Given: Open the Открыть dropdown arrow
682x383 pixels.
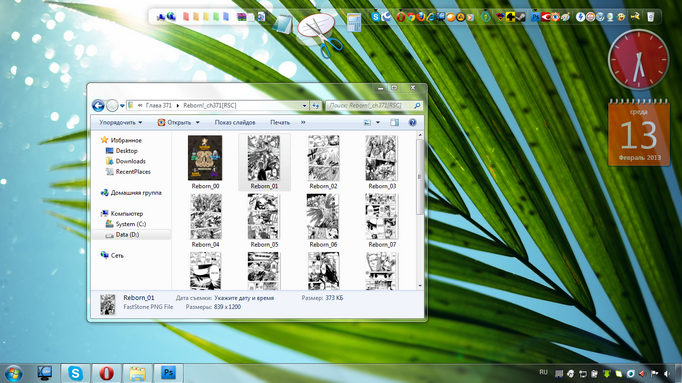Looking at the screenshot, I should click(x=197, y=123).
